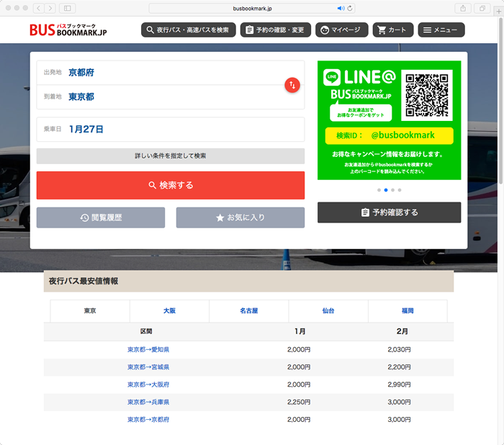Open 東京都→大阪府 route link
The height and width of the screenshot is (445, 504).
(148, 385)
